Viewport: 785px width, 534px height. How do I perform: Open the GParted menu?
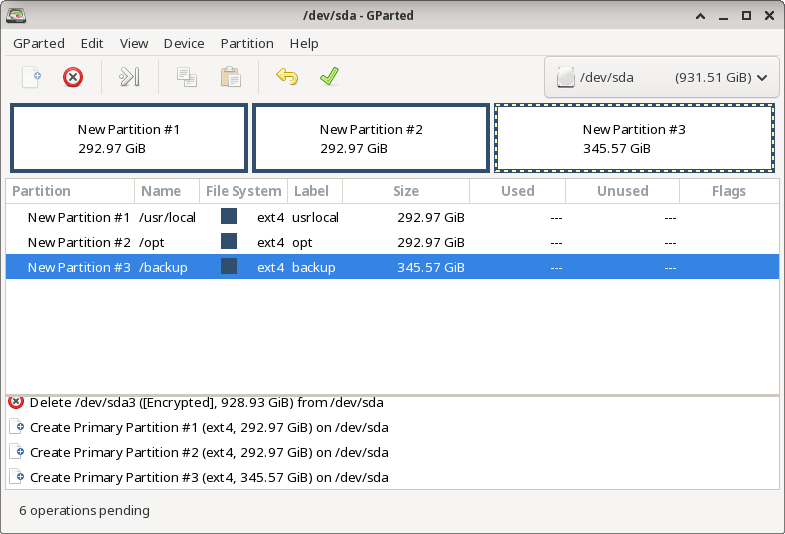(x=39, y=44)
